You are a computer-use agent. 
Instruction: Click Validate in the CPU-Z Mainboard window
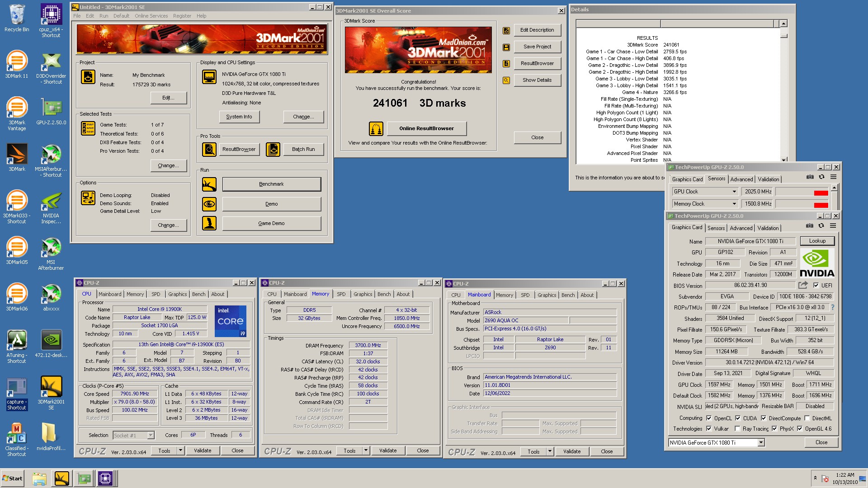click(x=572, y=451)
